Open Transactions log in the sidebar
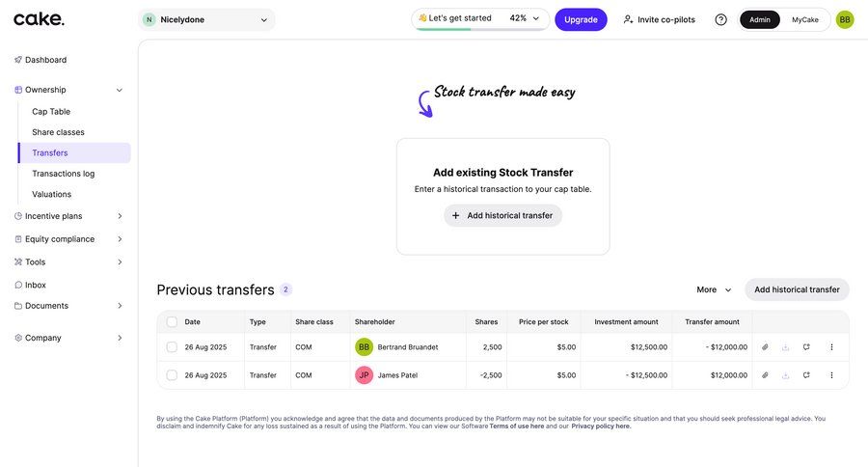The width and height of the screenshot is (868, 467). point(63,174)
